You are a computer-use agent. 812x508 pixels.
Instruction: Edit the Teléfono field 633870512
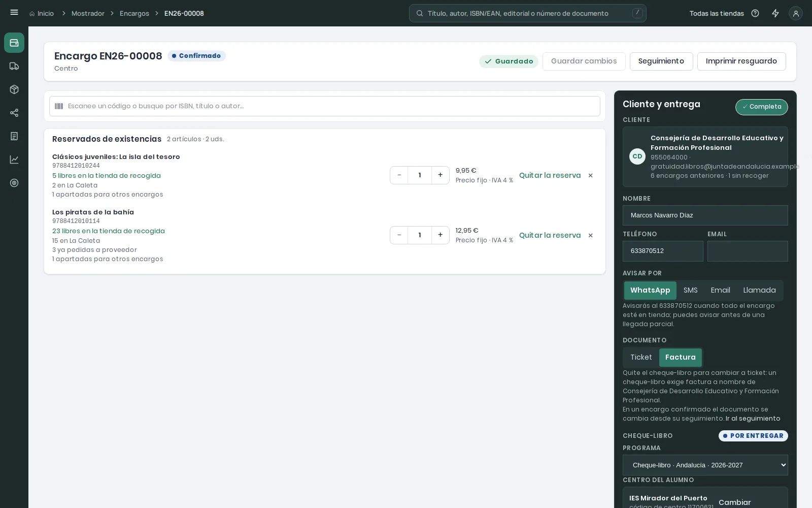663,251
